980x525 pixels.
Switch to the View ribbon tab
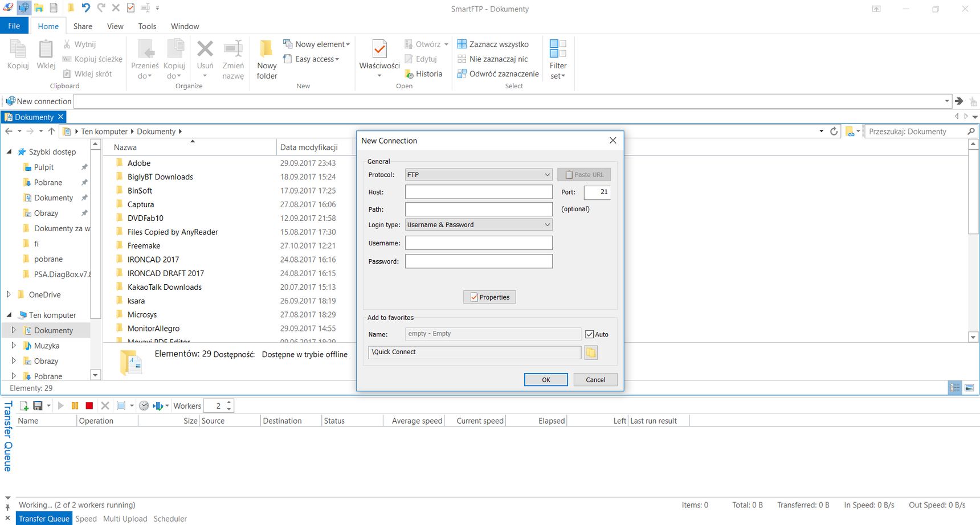pos(115,26)
